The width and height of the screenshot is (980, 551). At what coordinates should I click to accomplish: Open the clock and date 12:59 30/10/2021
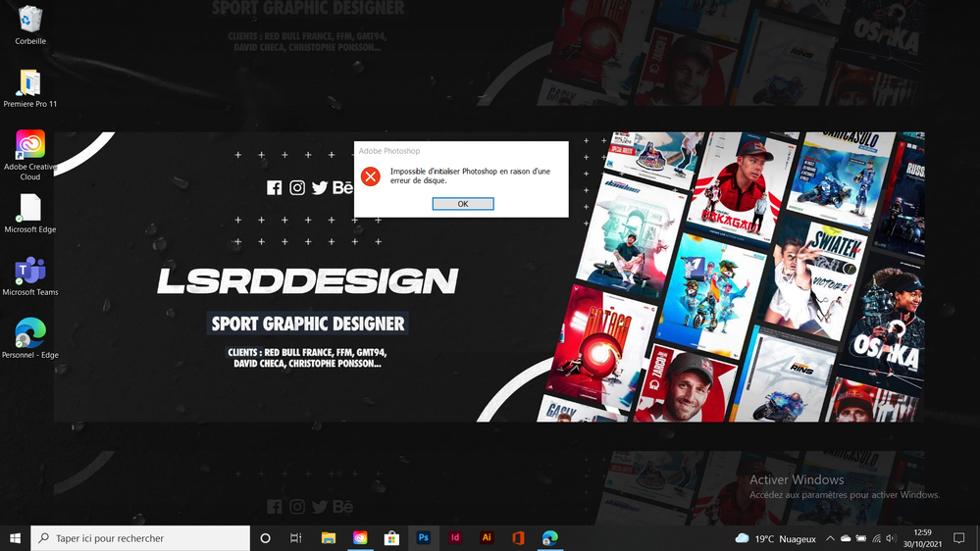[922, 538]
